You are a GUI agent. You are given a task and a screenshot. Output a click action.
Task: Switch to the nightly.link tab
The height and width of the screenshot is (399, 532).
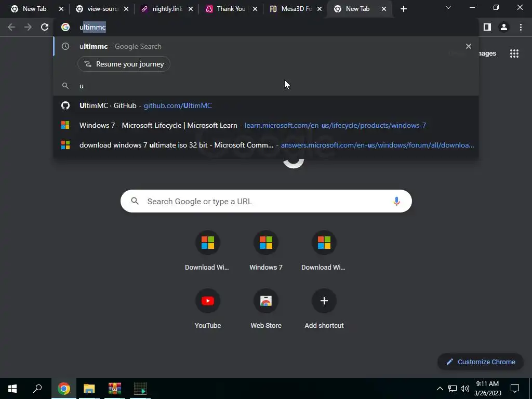[x=163, y=9]
